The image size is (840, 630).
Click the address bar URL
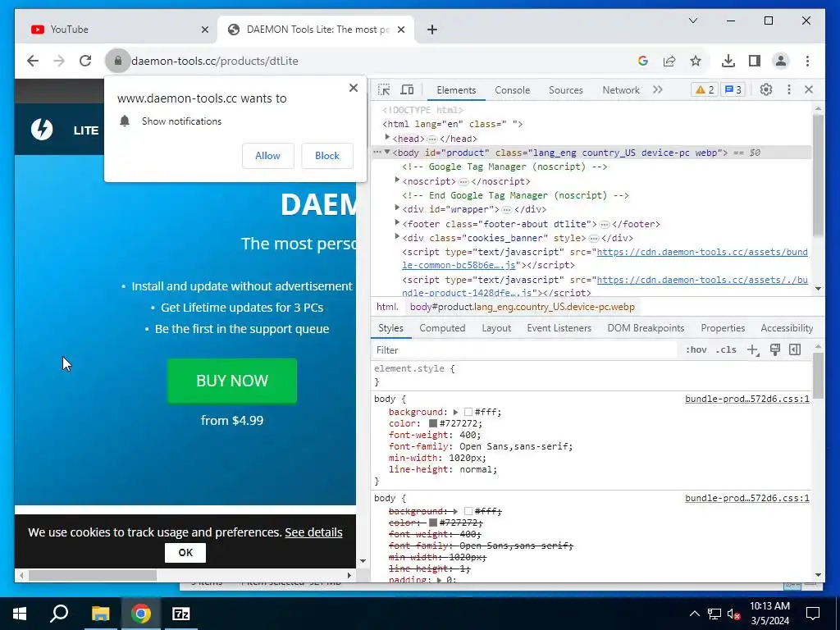215,61
